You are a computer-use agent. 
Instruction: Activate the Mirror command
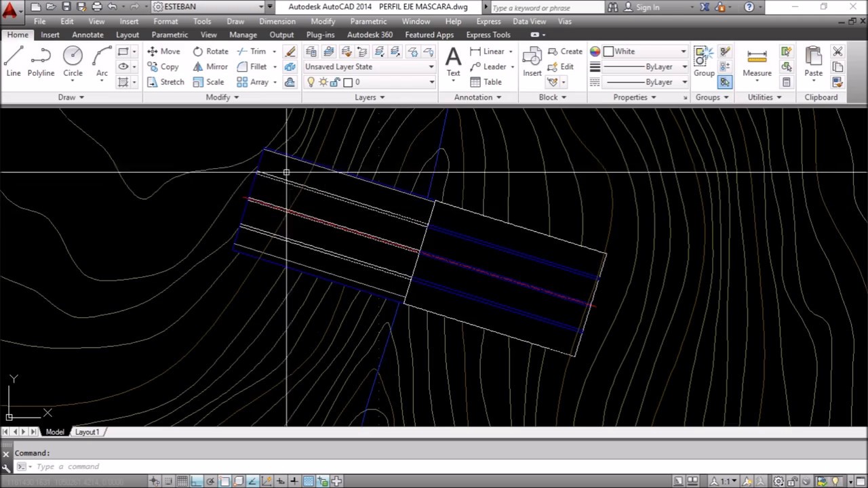(x=210, y=66)
